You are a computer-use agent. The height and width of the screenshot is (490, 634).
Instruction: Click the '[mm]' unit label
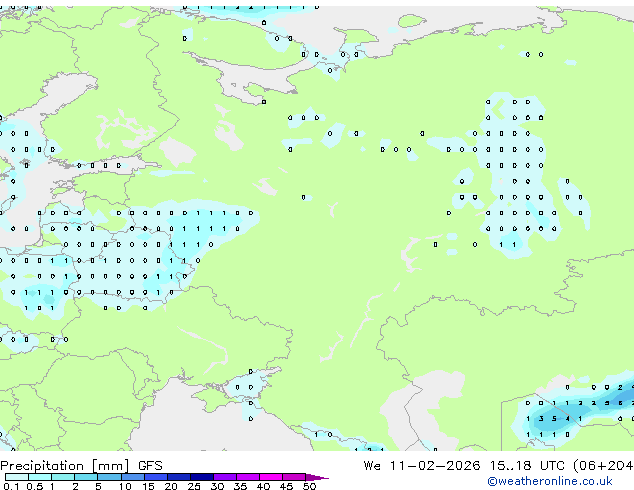111,466
